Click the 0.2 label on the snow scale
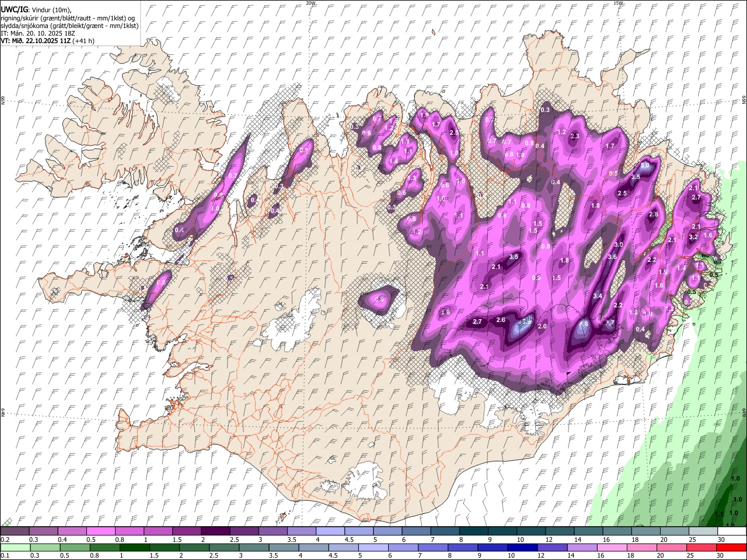The height and width of the screenshot is (560, 747). click(x=5, y=540)
